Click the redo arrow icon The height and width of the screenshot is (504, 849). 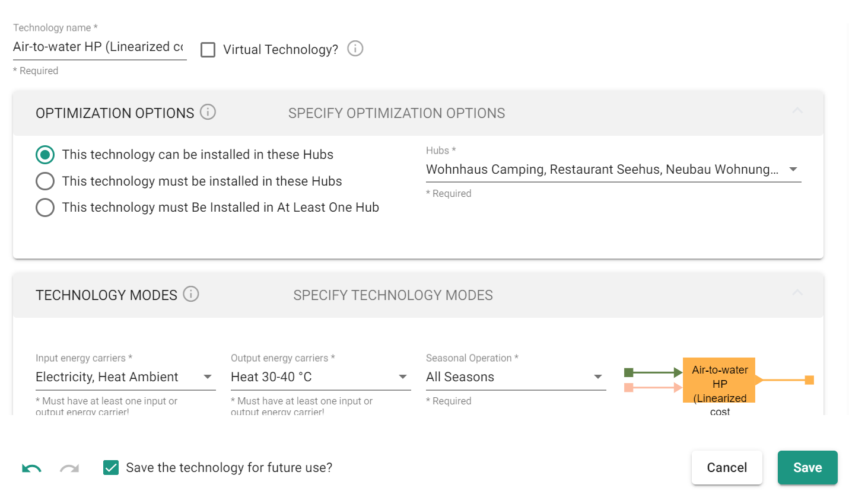tap(69, 468)
